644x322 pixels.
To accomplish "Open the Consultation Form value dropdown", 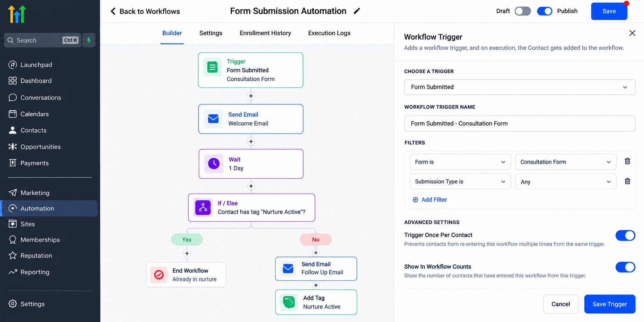I will click(x=566, y=162).
